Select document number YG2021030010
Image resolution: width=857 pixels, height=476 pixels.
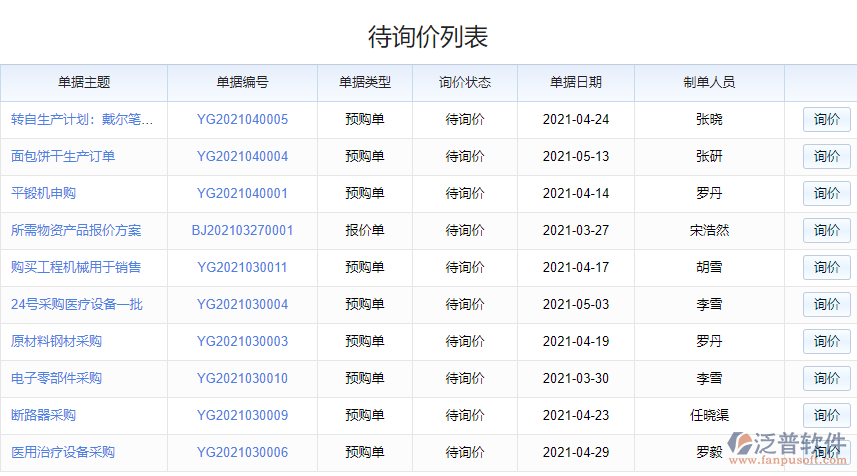[x=242, y=378]
